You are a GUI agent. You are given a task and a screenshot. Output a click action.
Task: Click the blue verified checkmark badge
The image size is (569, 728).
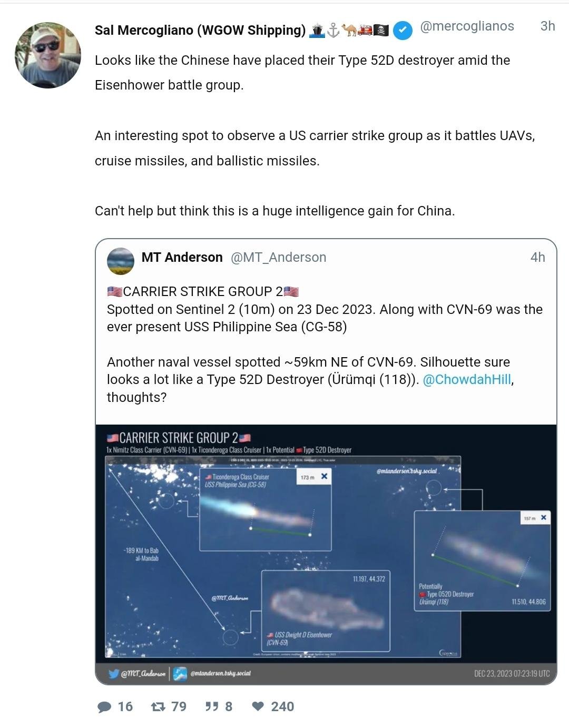click(x=403, y=30)
